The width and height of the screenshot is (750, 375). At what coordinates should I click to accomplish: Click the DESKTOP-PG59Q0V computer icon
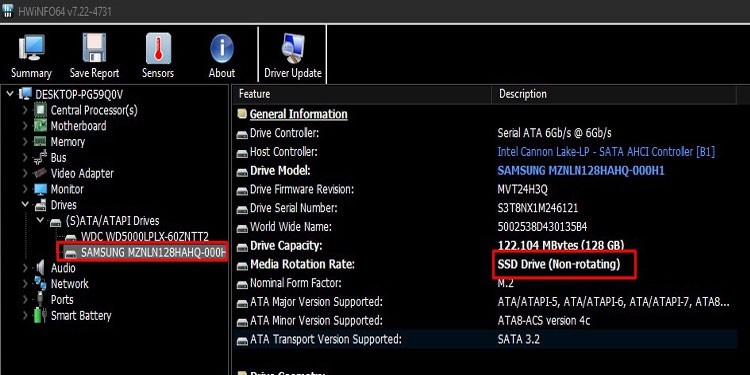25,94
